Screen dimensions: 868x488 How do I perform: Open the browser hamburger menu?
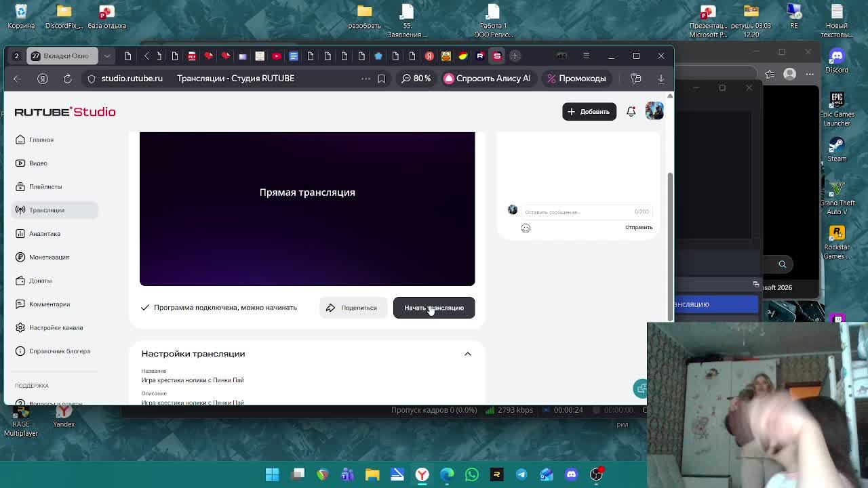(x=586, y=56)
